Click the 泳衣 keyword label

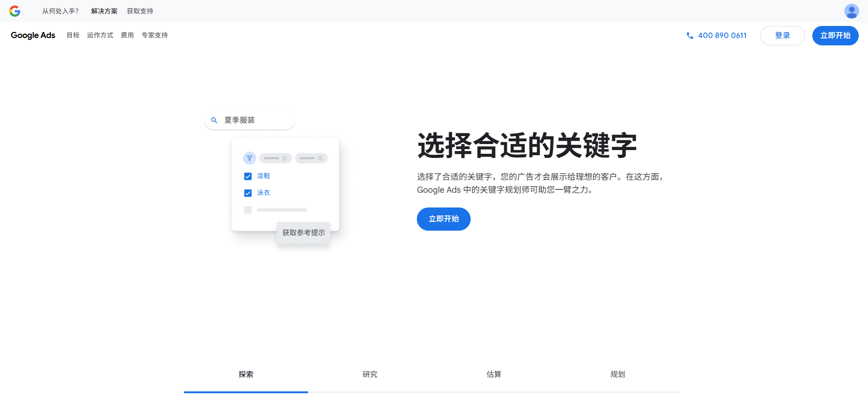coord(264,193)
